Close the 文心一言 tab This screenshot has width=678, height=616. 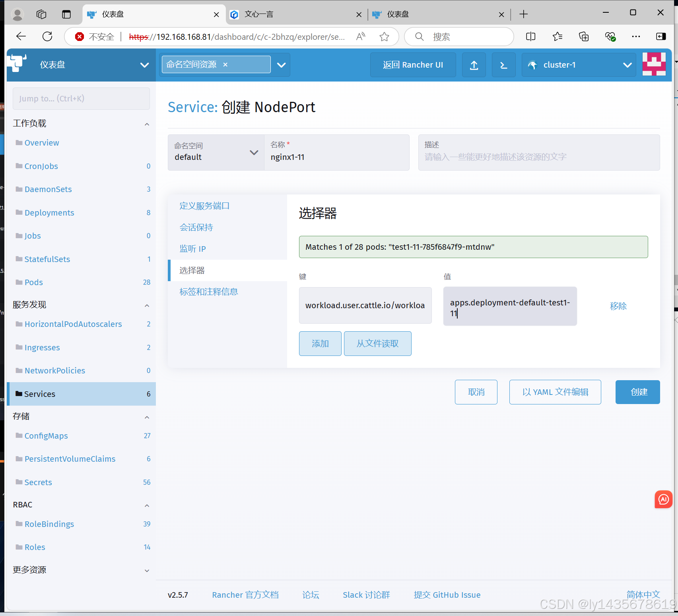359,15
